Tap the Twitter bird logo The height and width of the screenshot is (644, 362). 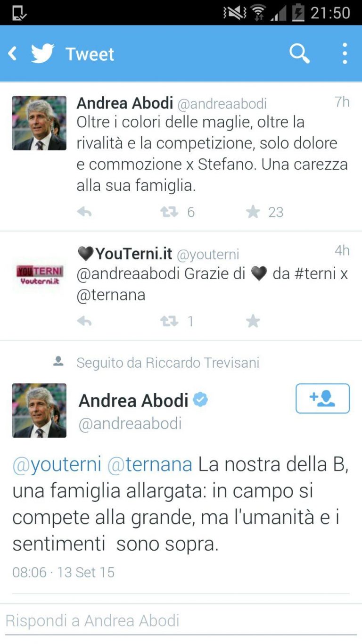(x=43, y=54)
